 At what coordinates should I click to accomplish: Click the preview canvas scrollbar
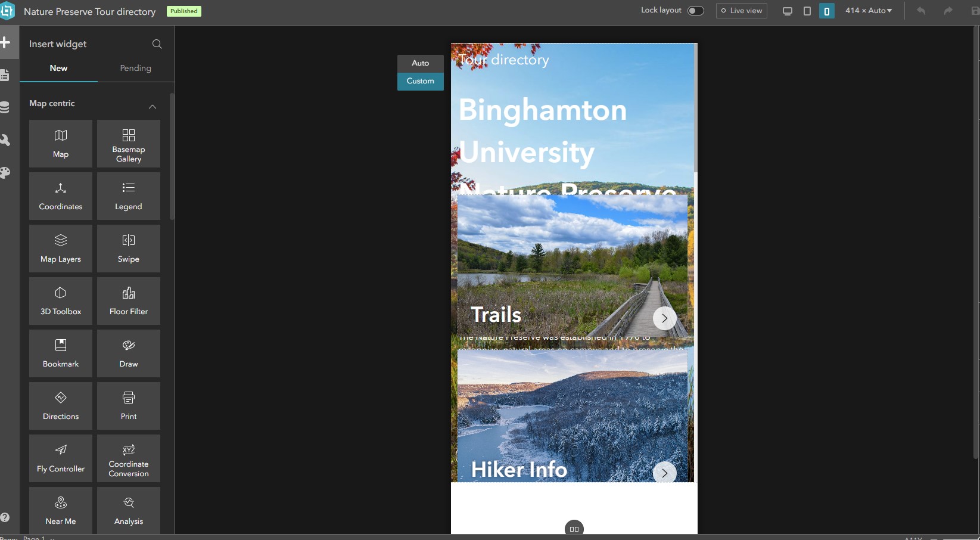click(x=695, y=107)
